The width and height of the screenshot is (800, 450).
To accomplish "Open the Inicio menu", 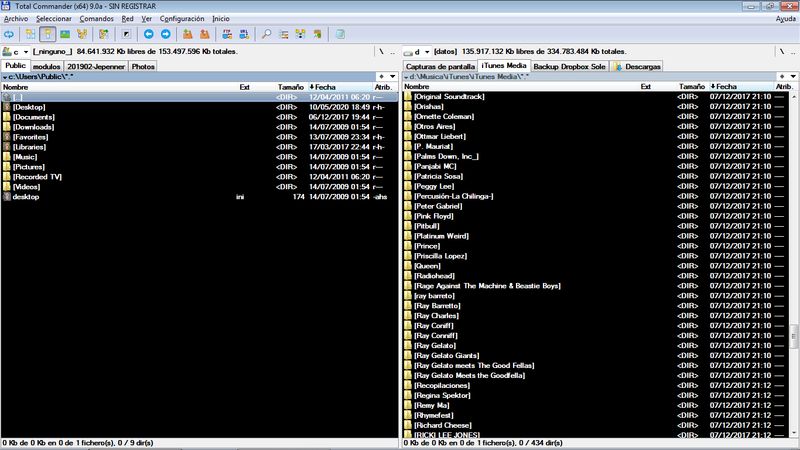I will point(220,19).
